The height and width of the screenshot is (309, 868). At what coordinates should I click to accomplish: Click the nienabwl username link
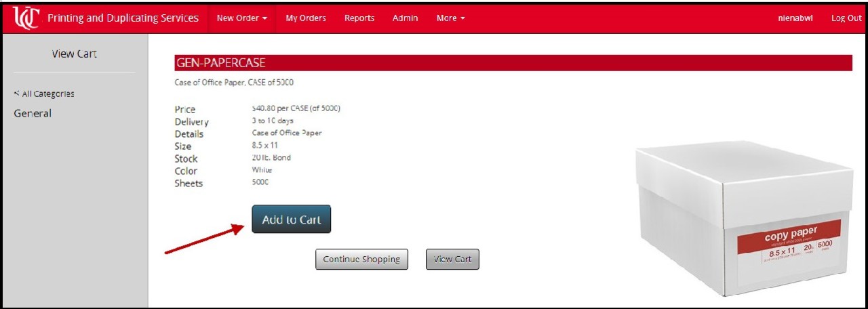795,18
